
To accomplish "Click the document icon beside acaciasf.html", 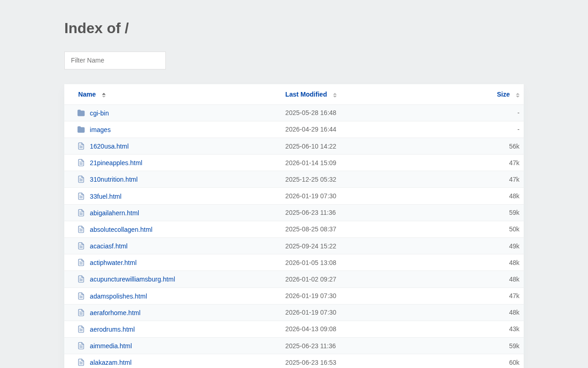I will (81, 246).
